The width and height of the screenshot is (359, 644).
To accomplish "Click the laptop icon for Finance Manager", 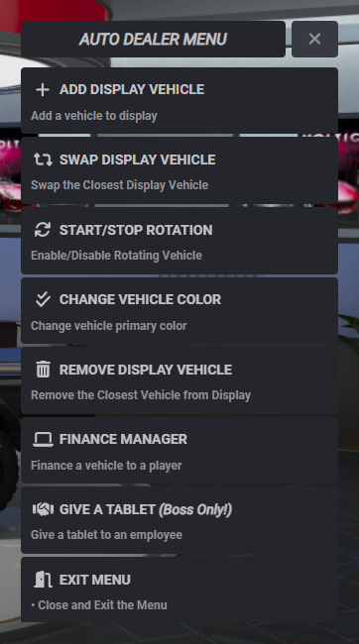I will pos(43,439).
